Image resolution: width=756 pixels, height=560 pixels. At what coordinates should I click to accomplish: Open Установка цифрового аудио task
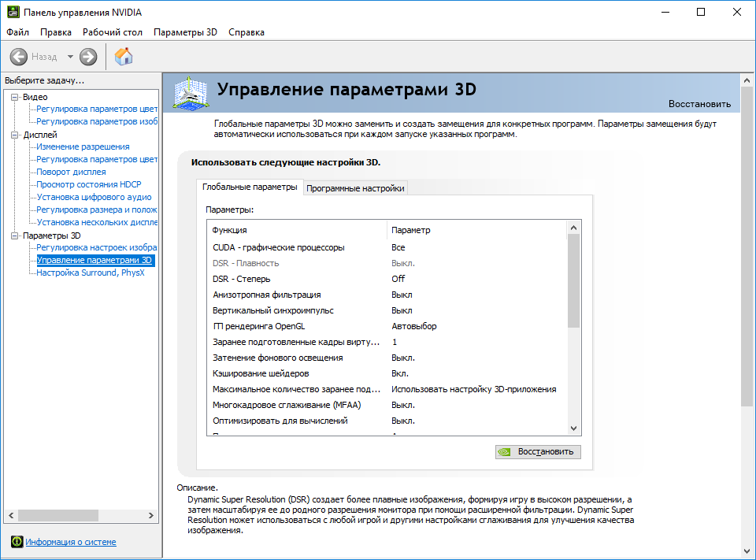[x=94, y=197]
